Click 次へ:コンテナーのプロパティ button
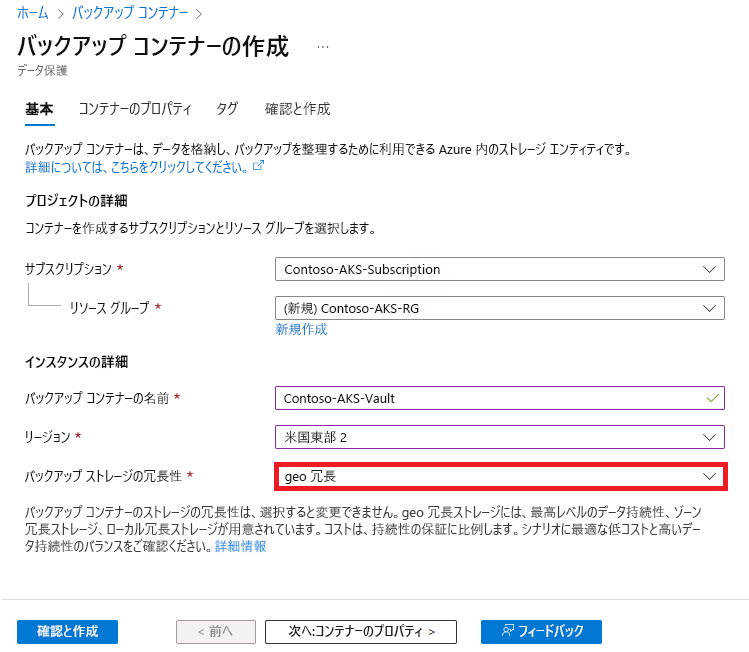749x652 pixels. [x=361, y=631]
